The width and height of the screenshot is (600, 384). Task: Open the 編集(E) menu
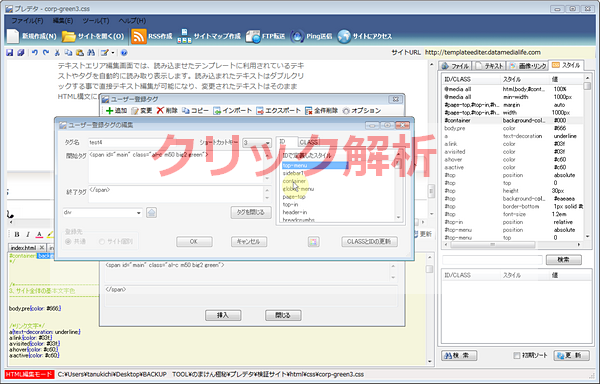pos(63,21)
